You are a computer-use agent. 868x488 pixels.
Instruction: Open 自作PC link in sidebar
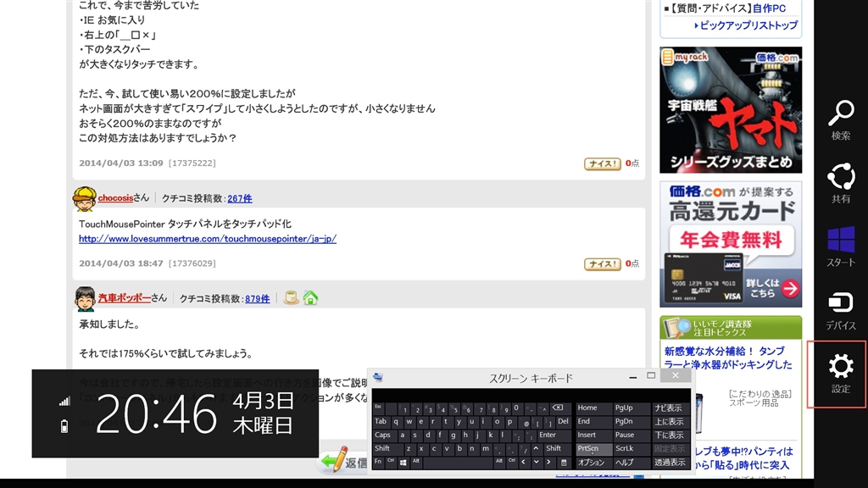[770, 8]
